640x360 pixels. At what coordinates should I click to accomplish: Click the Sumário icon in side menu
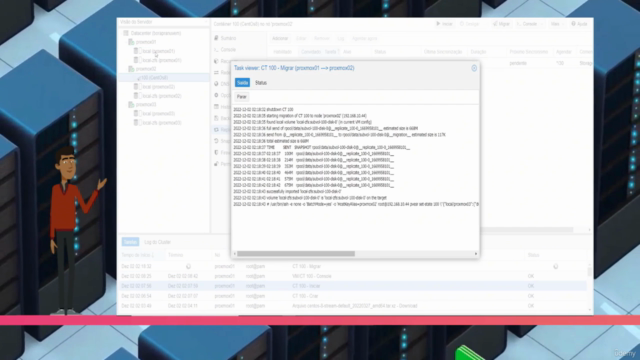(216, 38)
